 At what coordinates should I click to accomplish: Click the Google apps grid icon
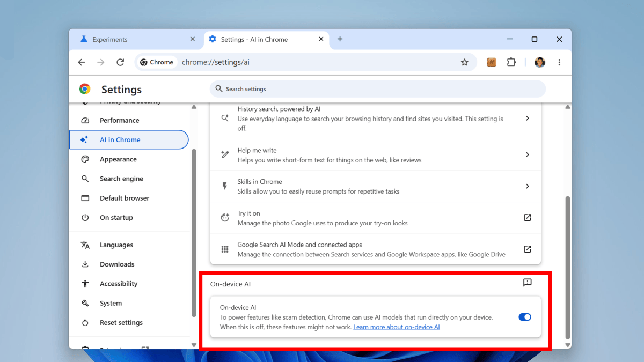pos(225,249)
